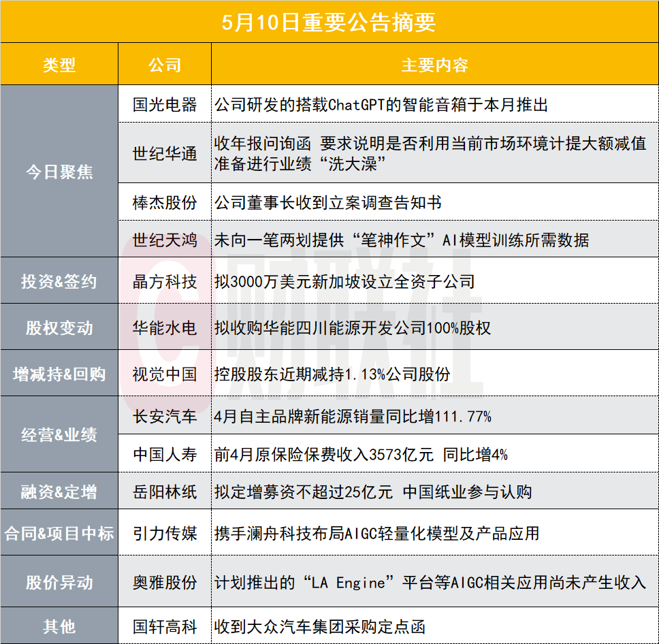Click the 增减持&回购 category cell
The image size is (659, 644).
click(59, 373)
